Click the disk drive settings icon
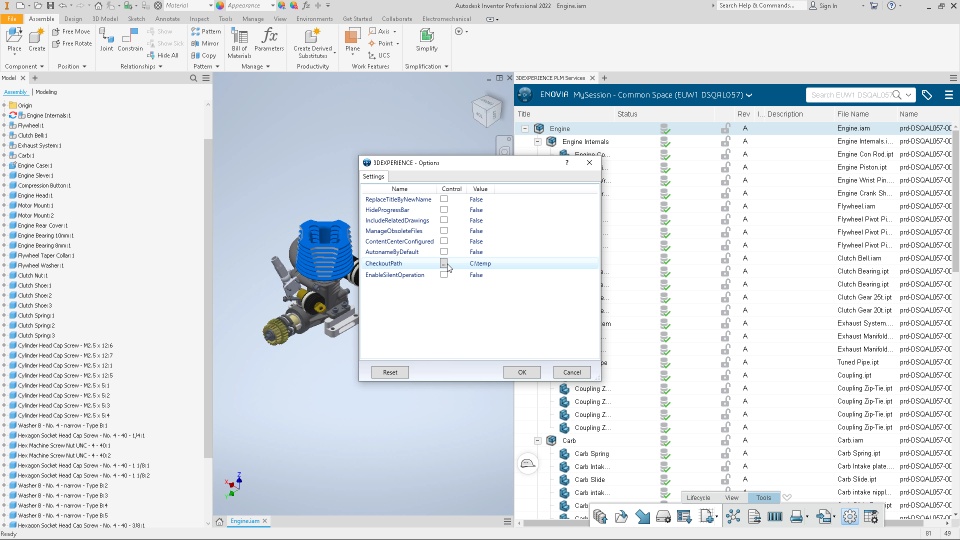This screenshot has height=540, width=960. coord(663,517)
